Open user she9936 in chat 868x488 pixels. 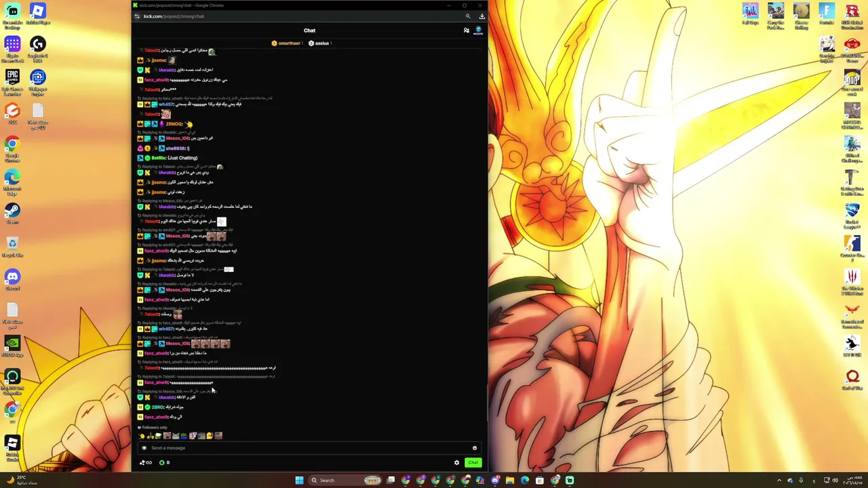[176, 148]
